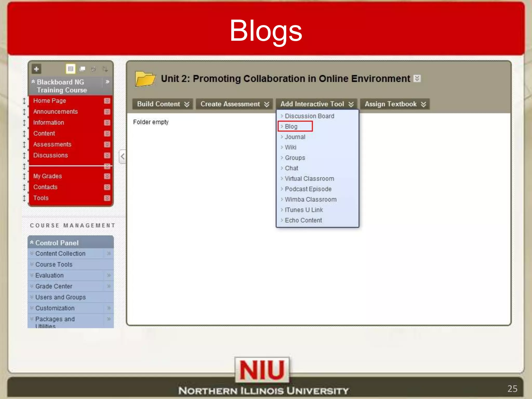This screenshot has width=532, height=399.
Task: Click the collapse-menu arrow tab left of content area
Action: [122, 156]
